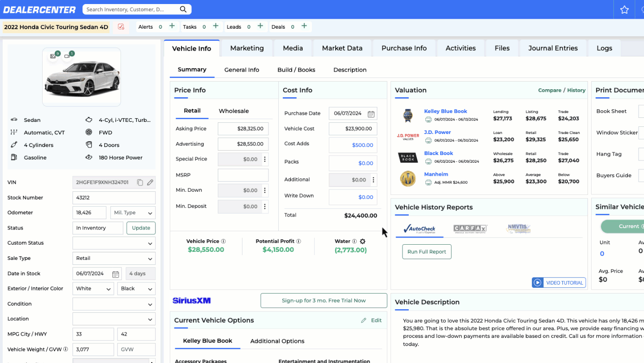Click the search magnifier icon
Viewport: 644px width, 363px height.
click(183, 9)
